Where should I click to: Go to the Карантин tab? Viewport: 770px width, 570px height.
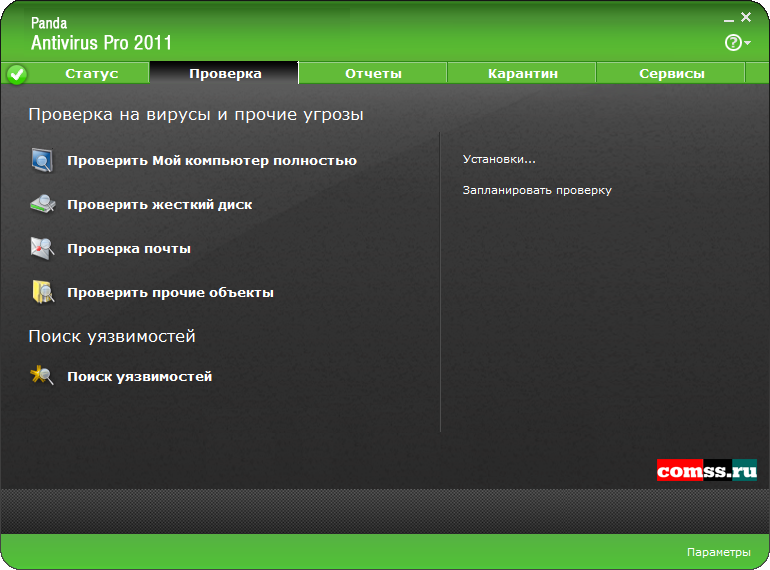(x=522, y=74)
